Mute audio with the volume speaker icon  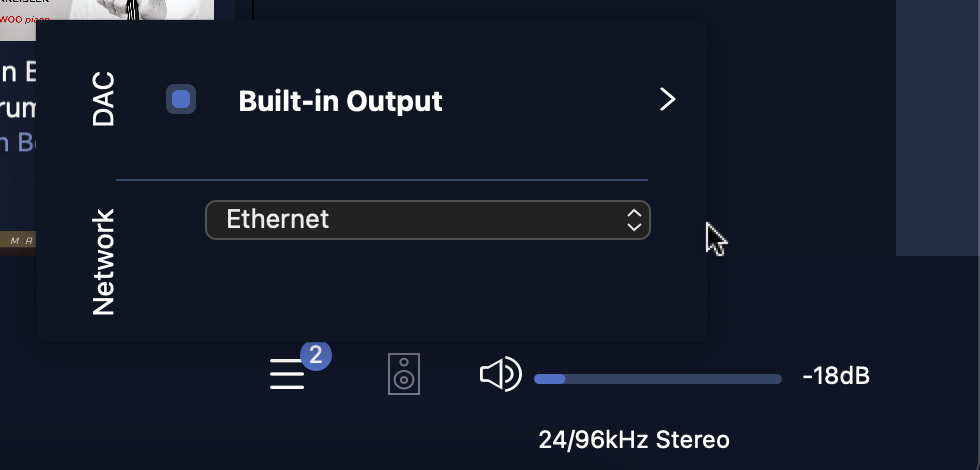[501, 374]
